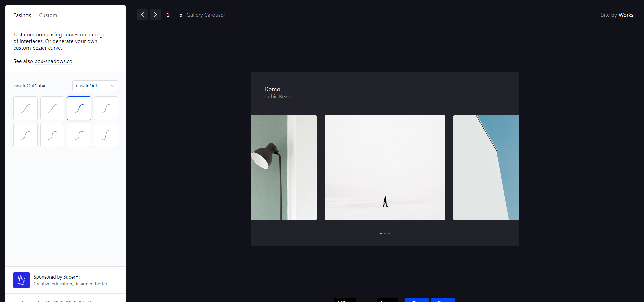Click the Demo heading in the preview card
Image resolution: width=644 pixels, height=302 pixels.
[272, 89]
